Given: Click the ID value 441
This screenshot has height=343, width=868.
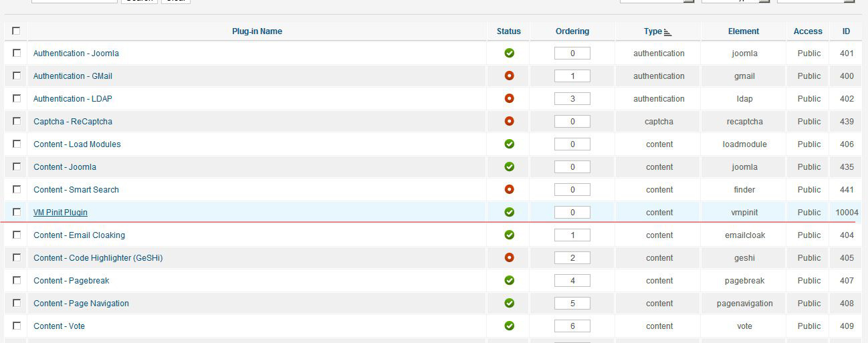Looking at the screenshot, I should (847, 189).
